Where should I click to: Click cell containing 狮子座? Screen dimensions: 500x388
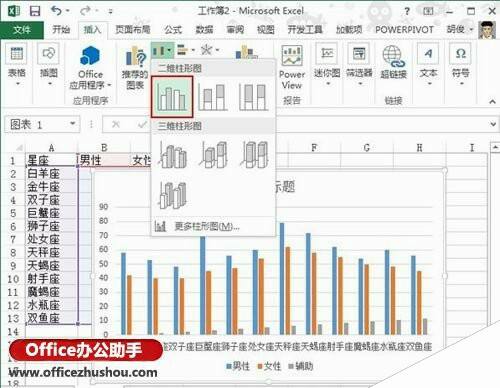51,226
